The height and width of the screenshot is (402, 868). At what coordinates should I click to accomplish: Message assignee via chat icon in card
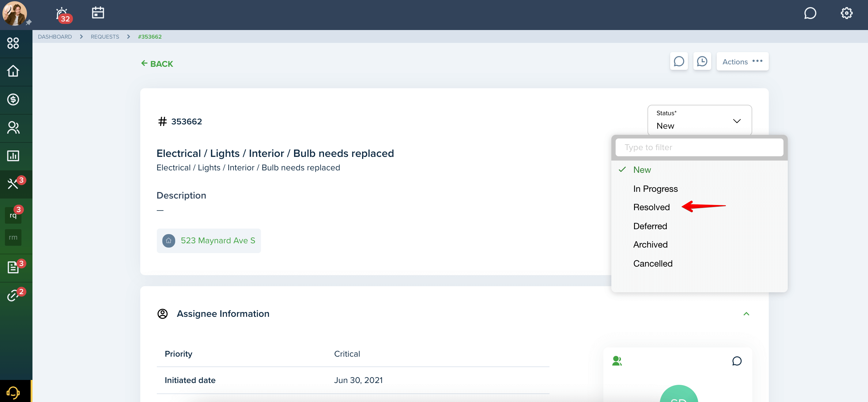[737, 361]
